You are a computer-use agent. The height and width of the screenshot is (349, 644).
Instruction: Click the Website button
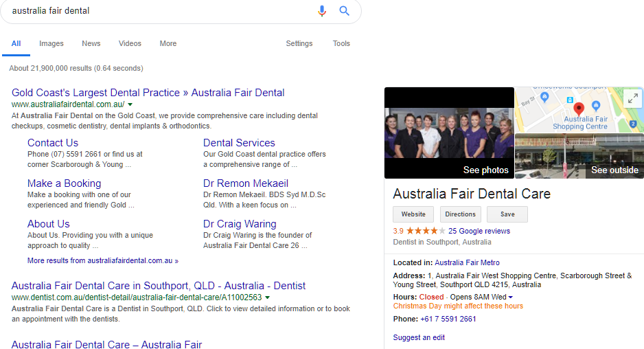click(x=413, y=214)
